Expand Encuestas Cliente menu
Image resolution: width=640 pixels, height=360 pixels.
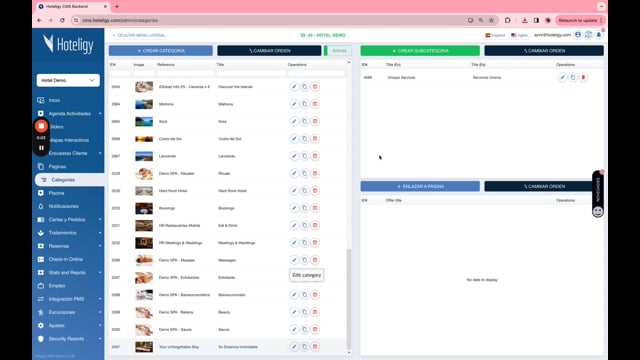tap(70, 153)
